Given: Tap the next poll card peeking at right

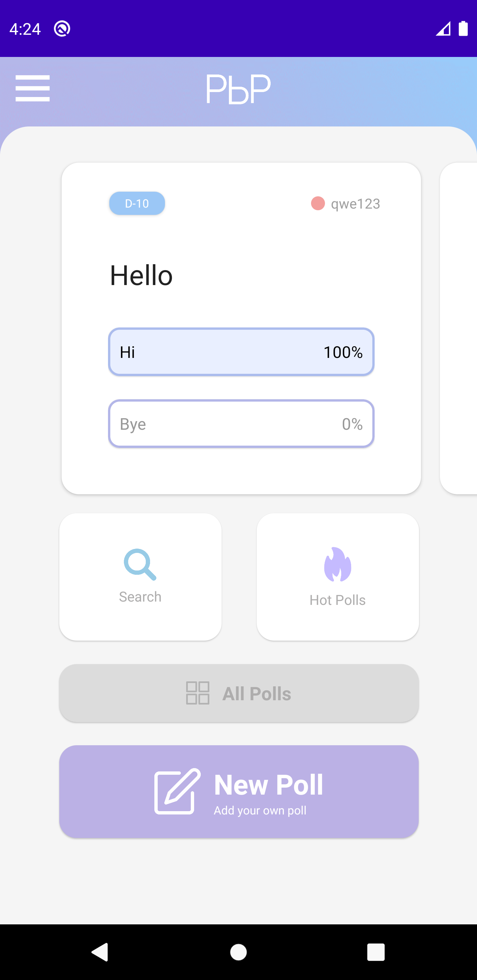Looking at the screenshot, I should pyautogui.click(x=458, y=328).
